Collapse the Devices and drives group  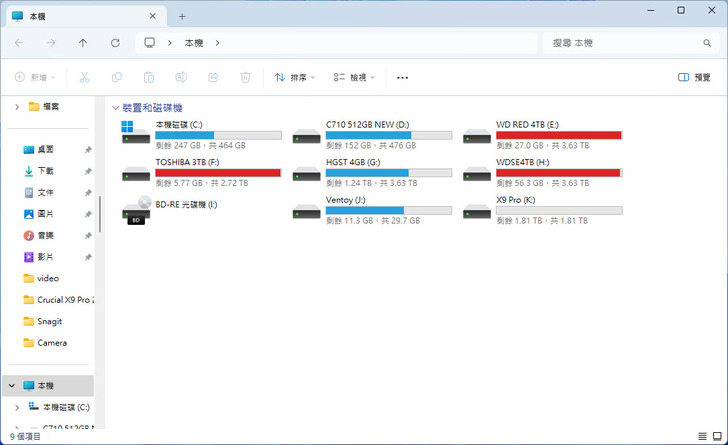click(x=116, y=108)
